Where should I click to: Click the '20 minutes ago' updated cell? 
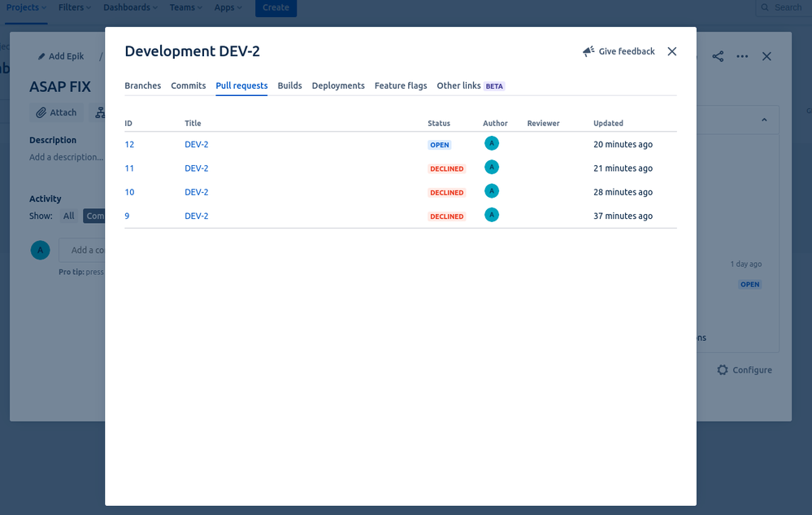tap(623, 145)
